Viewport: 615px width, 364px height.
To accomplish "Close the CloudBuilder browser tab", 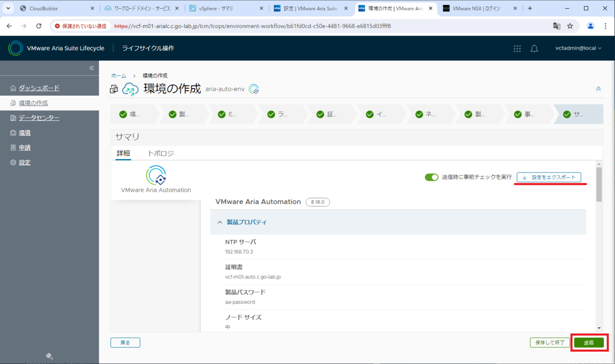I will point(92,8).
